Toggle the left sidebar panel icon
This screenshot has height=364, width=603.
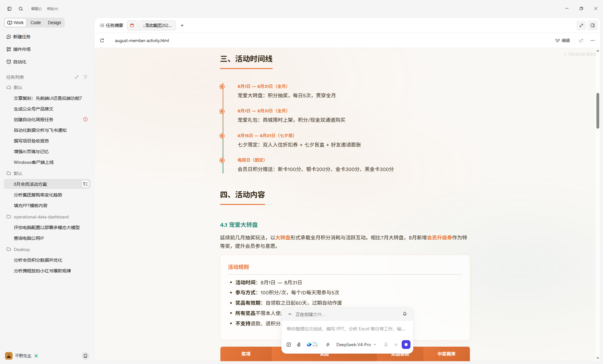[x=9, y=9]
